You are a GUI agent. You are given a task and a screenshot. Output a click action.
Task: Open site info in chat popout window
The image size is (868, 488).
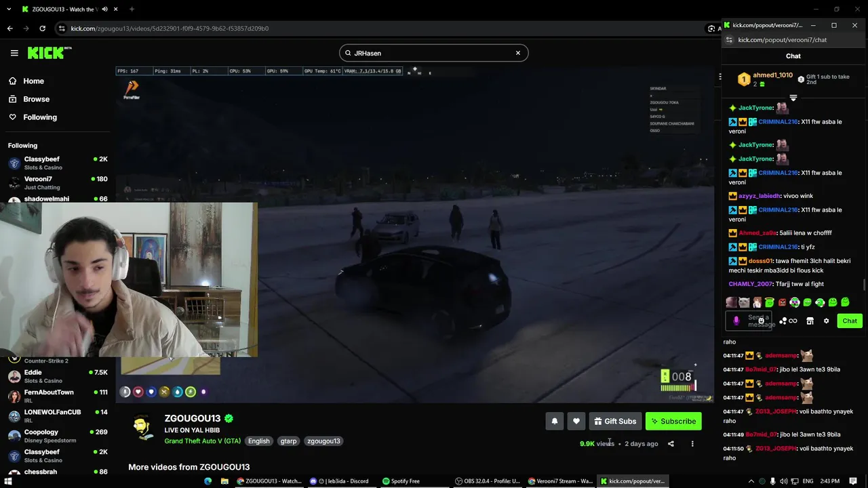click(x=729, y=40)
